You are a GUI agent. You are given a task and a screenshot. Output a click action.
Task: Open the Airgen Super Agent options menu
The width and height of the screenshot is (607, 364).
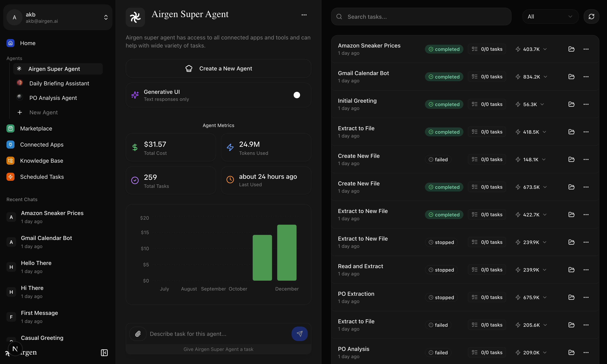[x=304, y=15]
